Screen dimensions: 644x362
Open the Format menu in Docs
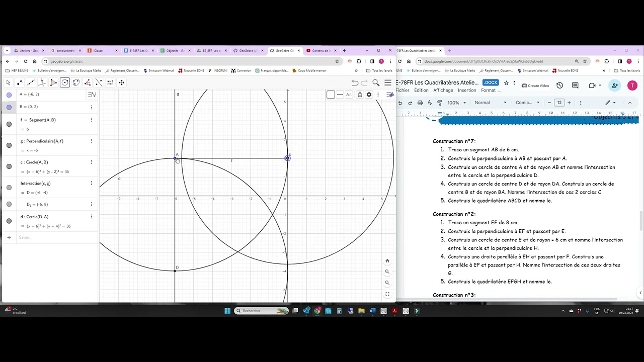pyautogui.click(x=488, y=90)
